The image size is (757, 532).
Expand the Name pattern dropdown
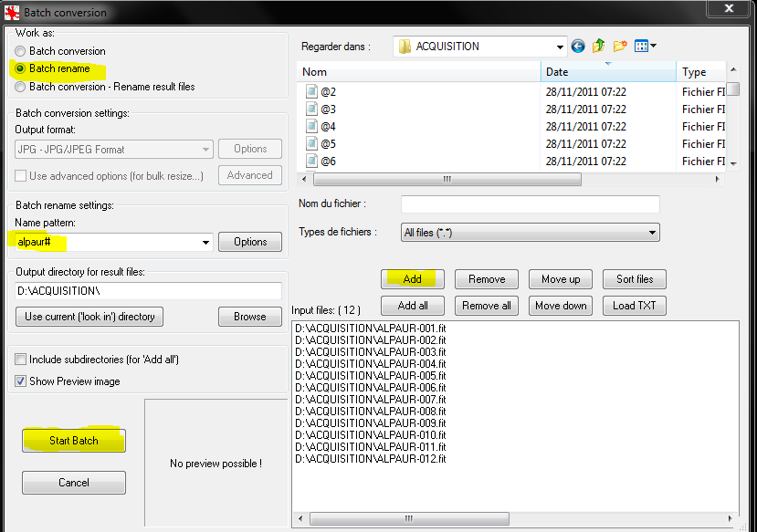click(x=205, y=242)
